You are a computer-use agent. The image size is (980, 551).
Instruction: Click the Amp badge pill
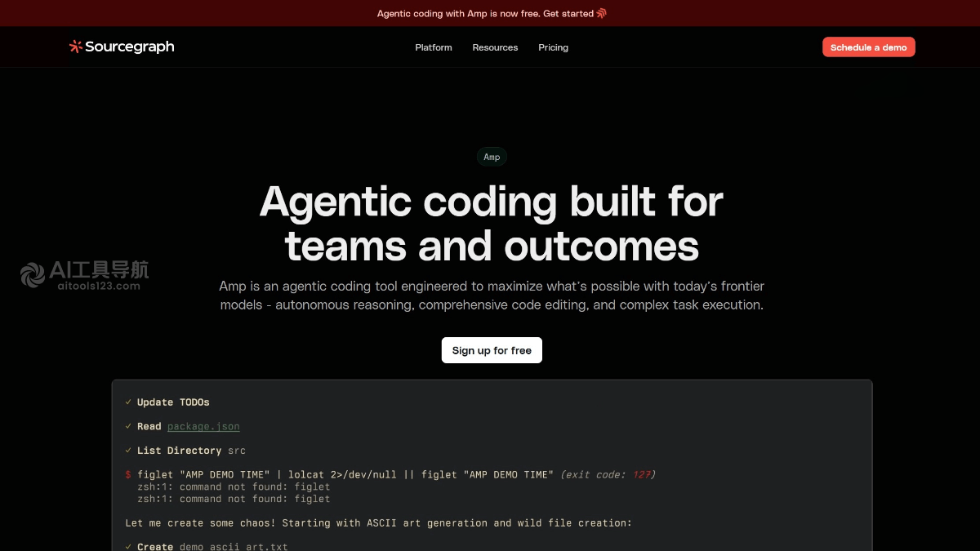[492, 157]
